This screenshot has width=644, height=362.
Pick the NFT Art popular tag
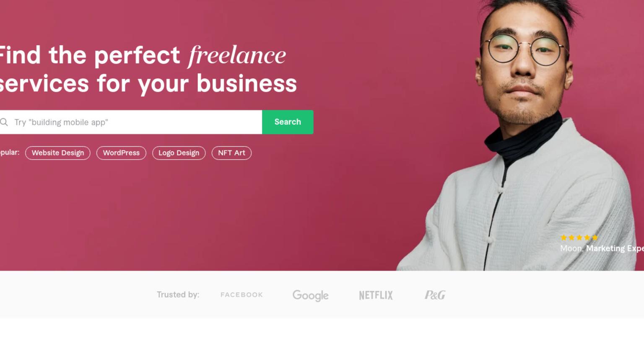231,153
